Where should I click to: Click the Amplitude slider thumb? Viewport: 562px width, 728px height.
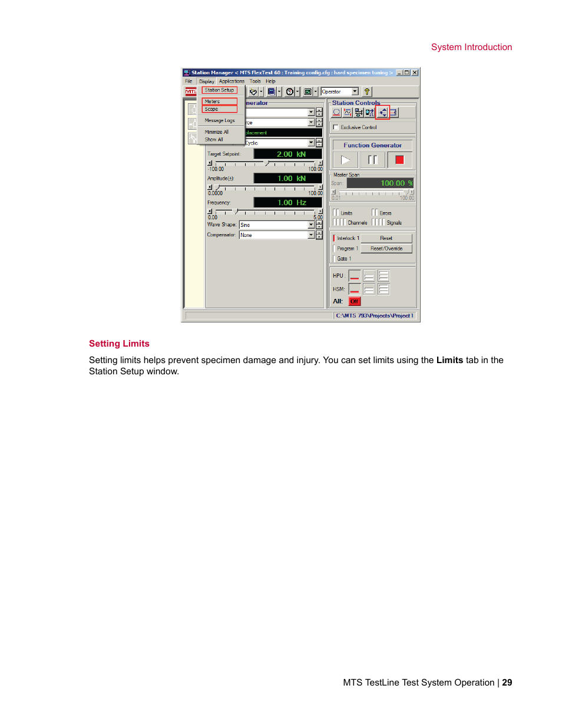pos(217,187)
